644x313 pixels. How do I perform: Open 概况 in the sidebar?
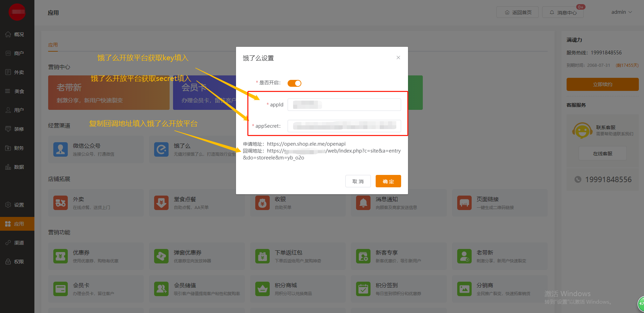(17, 34)
